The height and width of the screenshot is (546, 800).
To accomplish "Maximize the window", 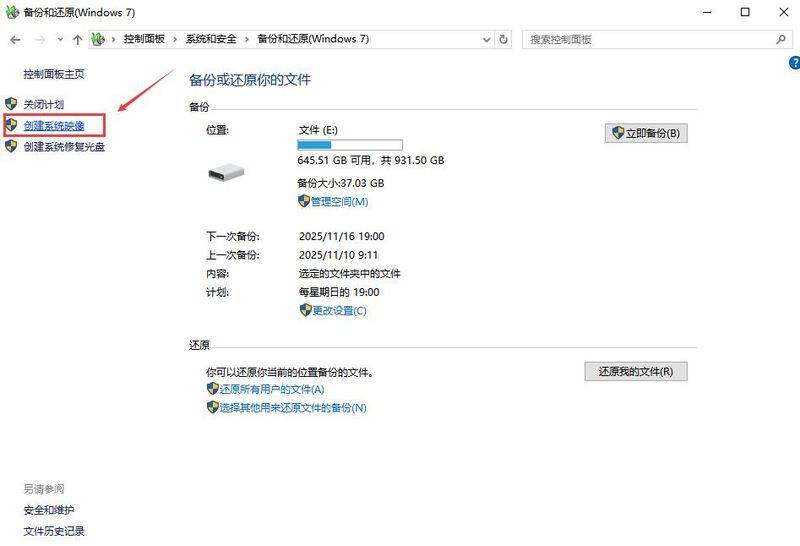I will (745, 12).
